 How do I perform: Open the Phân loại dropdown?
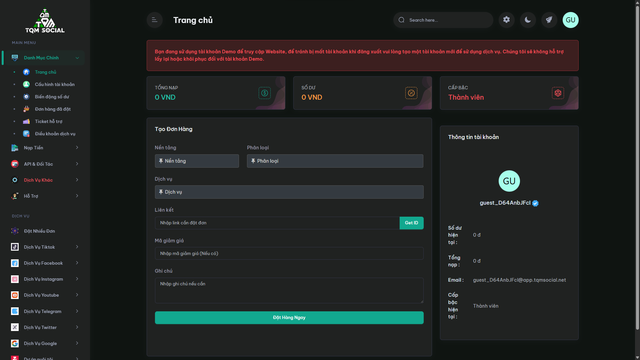[x=335, y=161]
